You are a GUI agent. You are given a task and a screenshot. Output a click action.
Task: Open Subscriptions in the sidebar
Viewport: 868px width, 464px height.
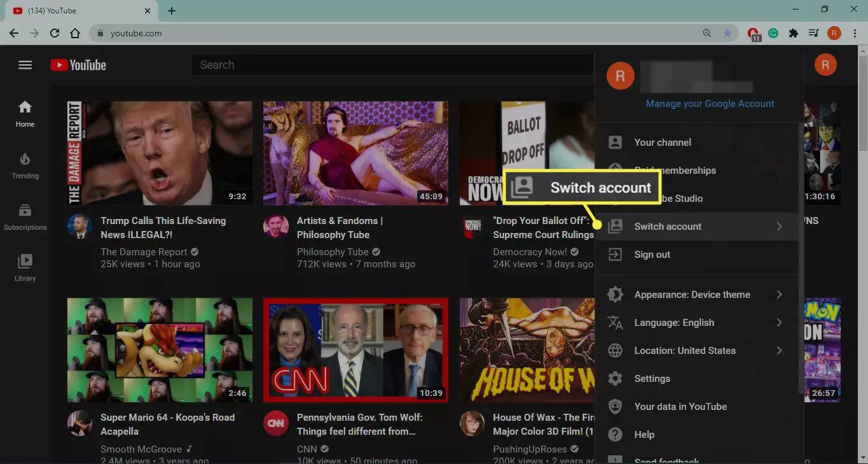click(x=25, y=217)
